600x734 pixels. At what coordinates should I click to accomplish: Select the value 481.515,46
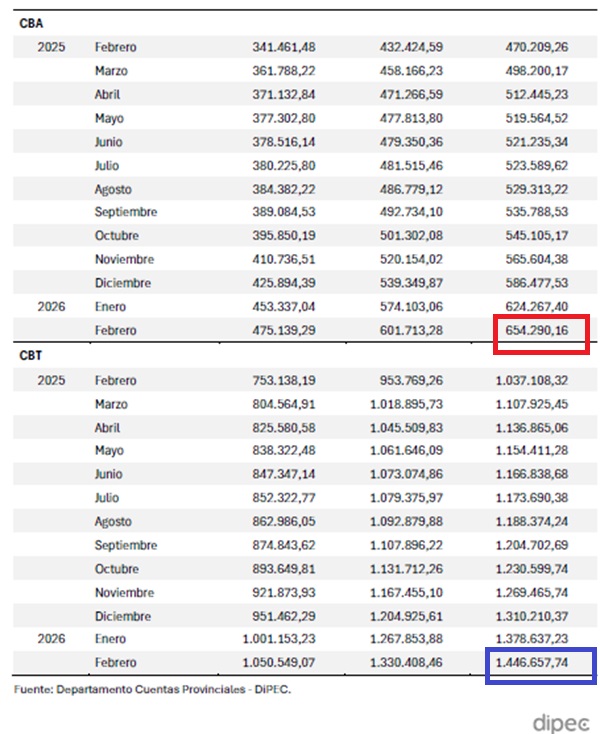[414, 165]
